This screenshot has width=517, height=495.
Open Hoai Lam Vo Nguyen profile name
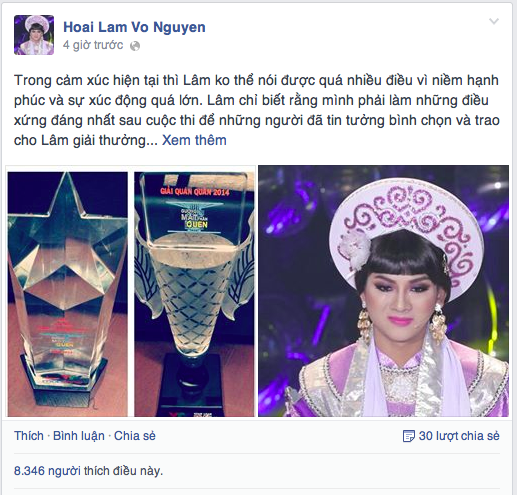(134, 27)
